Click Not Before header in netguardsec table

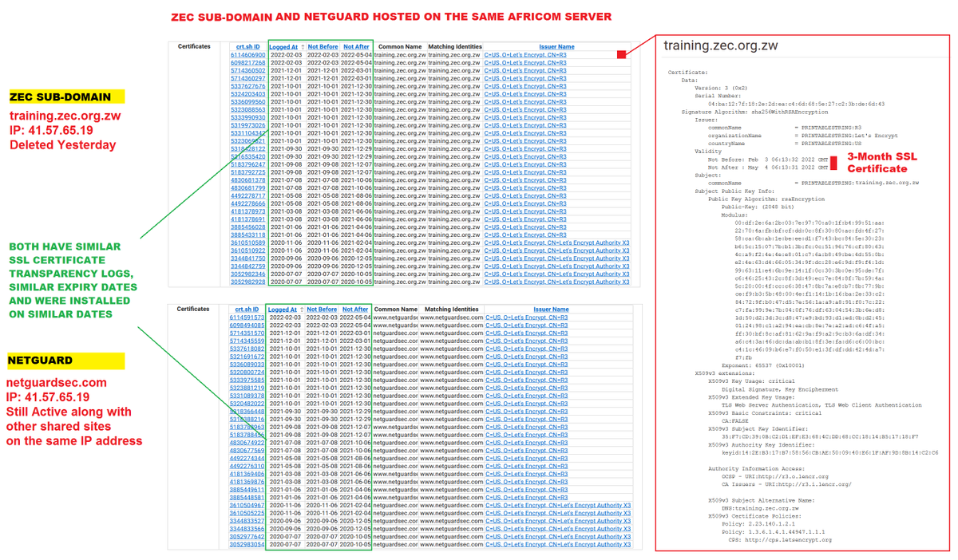click(x=322, y=310)
